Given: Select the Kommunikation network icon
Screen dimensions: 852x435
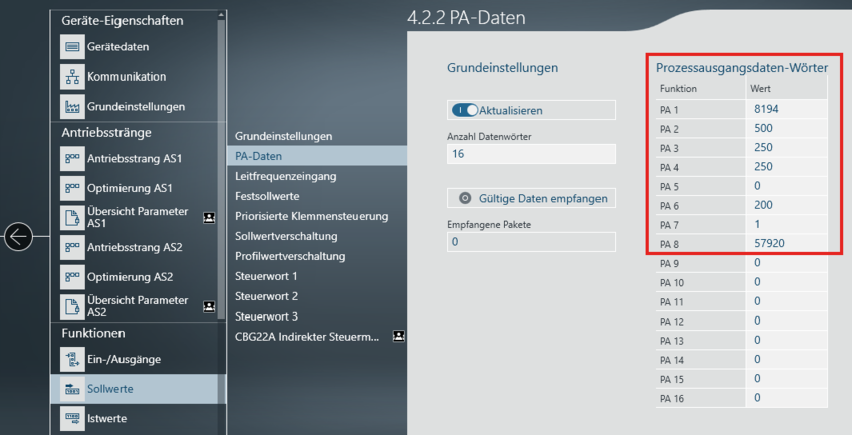Looking at the screenshot, I should click(x=72, y=77).
